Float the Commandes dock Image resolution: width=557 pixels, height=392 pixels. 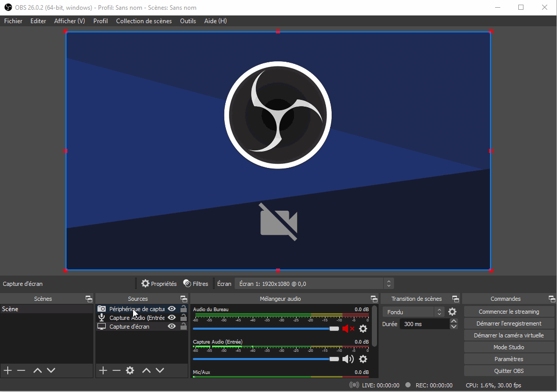[x=552, y=299]
